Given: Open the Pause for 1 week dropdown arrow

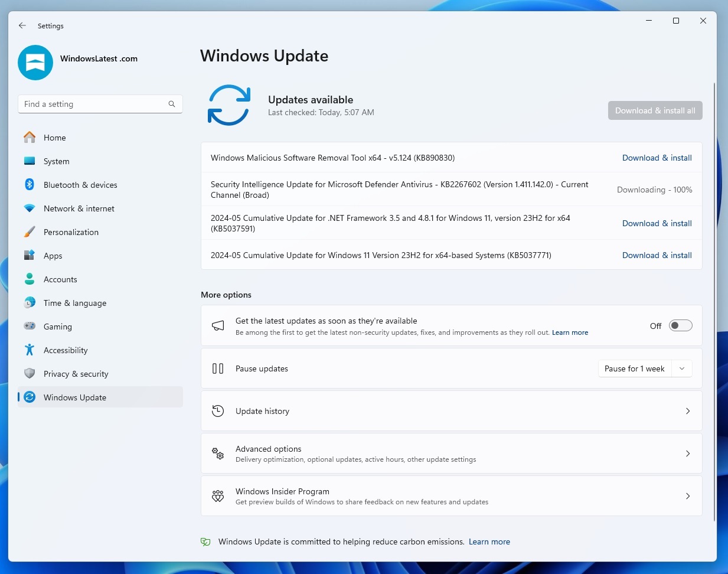Looking at the screenshot, I should tap(682, 368).
